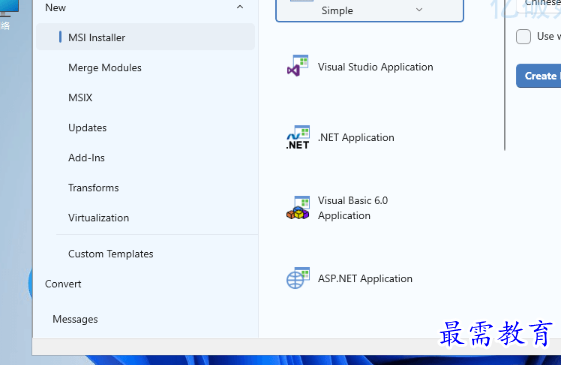The width and height of the screenshot is (561, 365).
Task: Open the Messages section
Action: coord(75,319)
